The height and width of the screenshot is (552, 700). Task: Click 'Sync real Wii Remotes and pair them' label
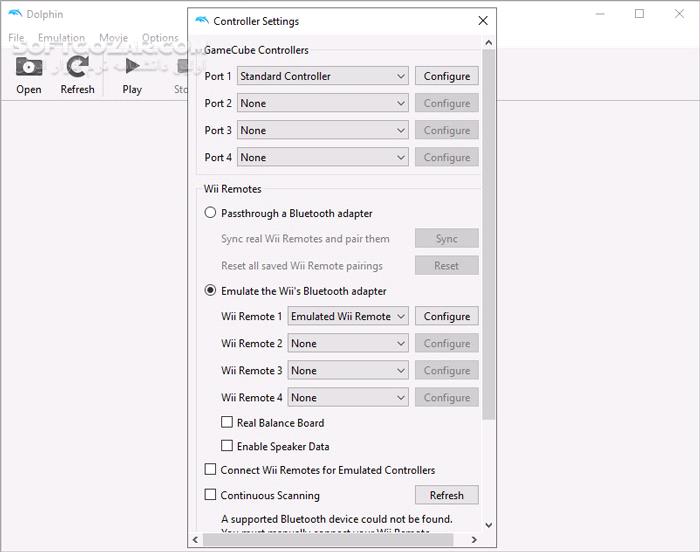pyautogui.click(x=305, y=238)
